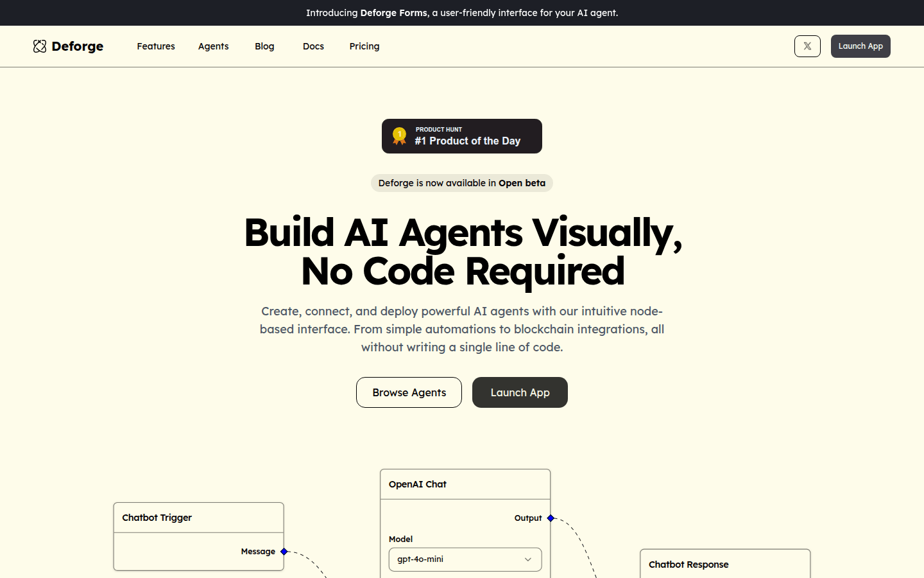Click the blue Message connector on Chatbot Trigger

284,552
